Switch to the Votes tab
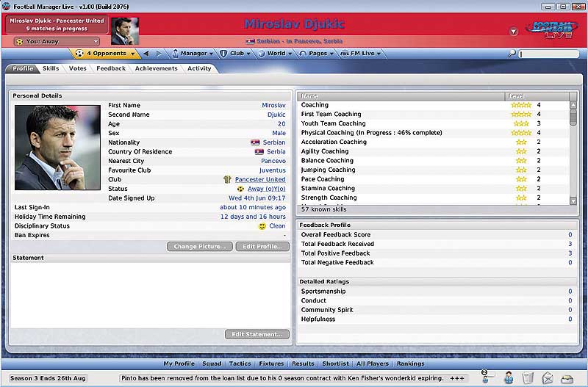This screenshot has height=387, width=588. point(78,68)
